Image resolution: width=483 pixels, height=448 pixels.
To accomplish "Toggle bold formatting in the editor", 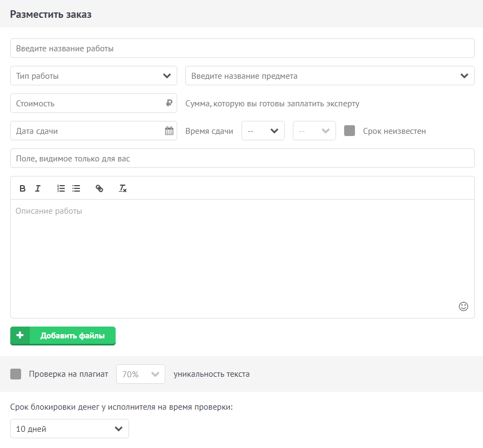I will 23,188.
